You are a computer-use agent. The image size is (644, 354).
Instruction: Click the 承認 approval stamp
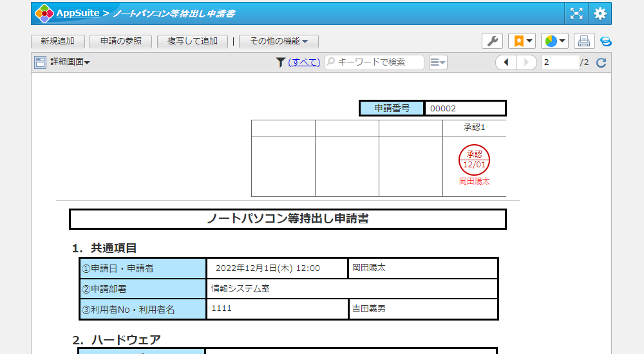click(474, 160)
